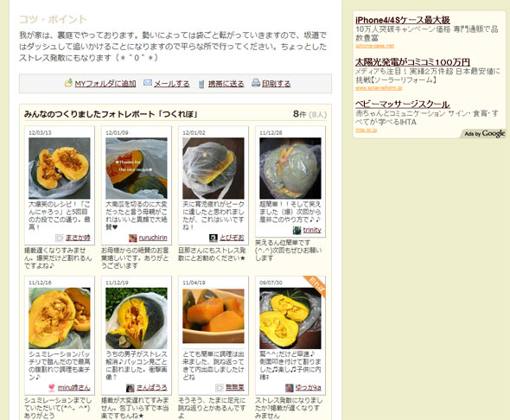Click the mail envelope icon
Viewport: 510px width, 420px height.
point(148,83)
